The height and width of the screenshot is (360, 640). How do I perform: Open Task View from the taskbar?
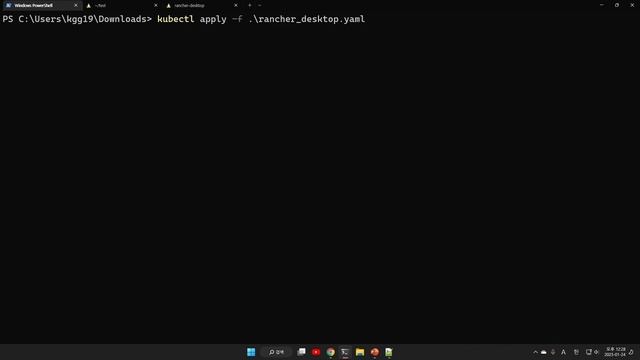pyautogui.click(x=301, y=352)
